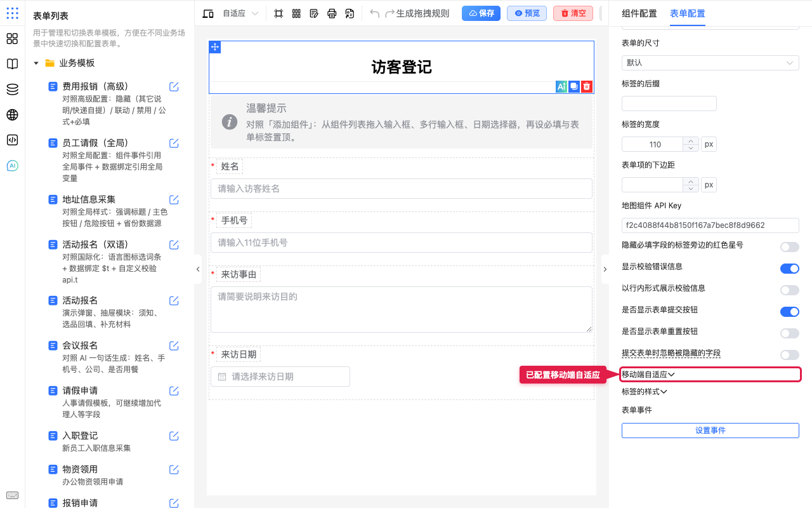
Task: Switch to the 表单配置 tab
Action: [687, 13]
